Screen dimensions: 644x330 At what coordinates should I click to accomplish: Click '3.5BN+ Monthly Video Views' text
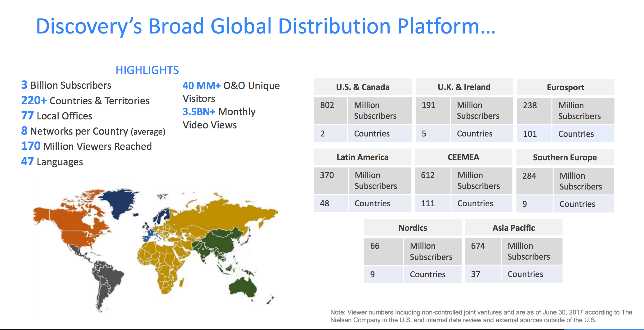coord(219,118)
